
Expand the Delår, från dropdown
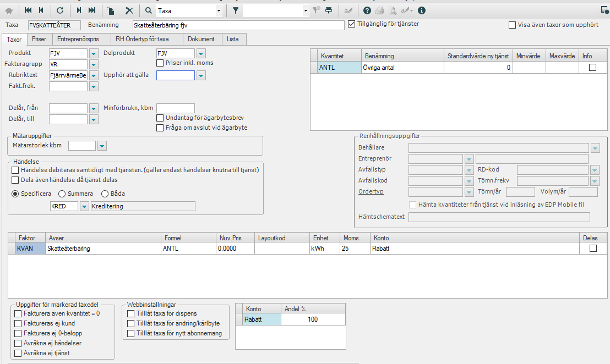(x=94, y=108)
